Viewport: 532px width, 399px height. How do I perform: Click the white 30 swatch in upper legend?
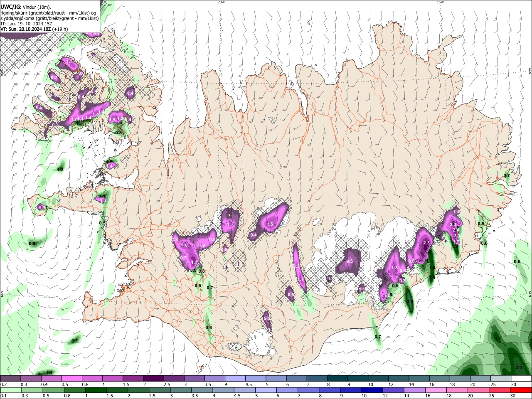click(522, 378)
